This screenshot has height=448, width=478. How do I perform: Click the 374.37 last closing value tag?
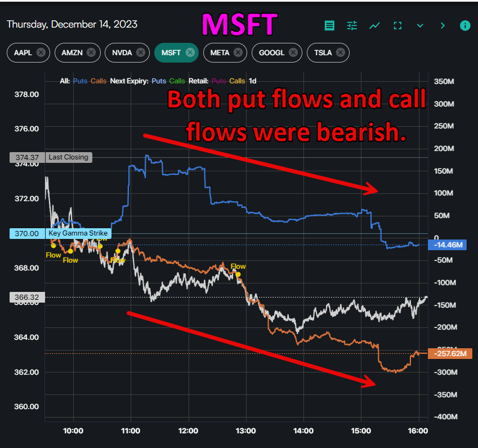click(27, 157)
